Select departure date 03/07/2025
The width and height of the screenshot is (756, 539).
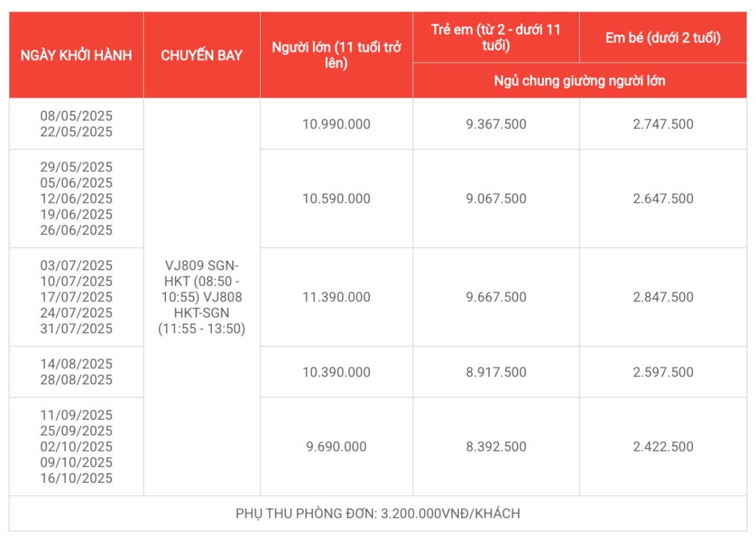click(x=76, y=265)
